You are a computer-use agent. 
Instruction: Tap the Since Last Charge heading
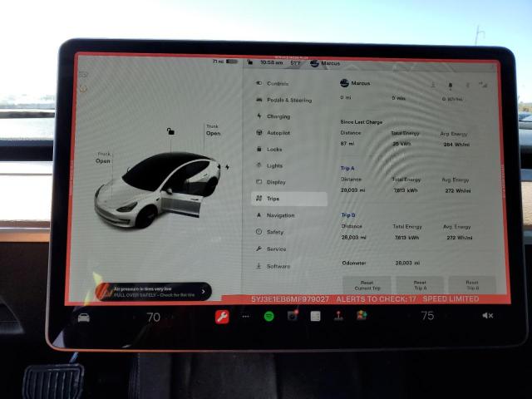tap(362, 122)
